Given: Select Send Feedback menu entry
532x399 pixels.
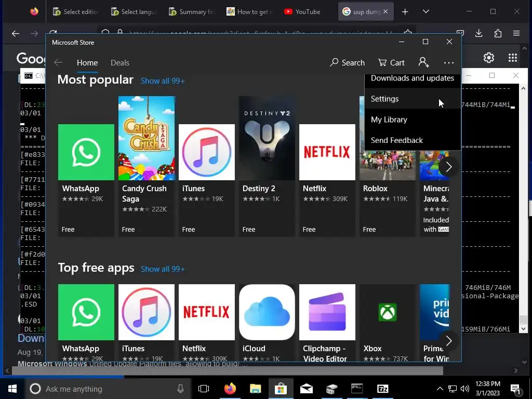Looking at the screenshot, I should click(x=412, y=140).
